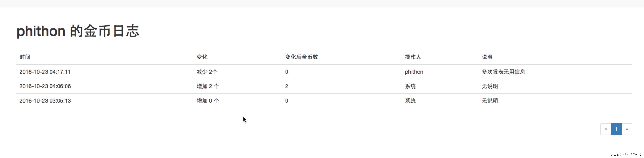644x158 pixels.
Task: Click the previous page arrow in pagination
Action: (x=606, y=129)
